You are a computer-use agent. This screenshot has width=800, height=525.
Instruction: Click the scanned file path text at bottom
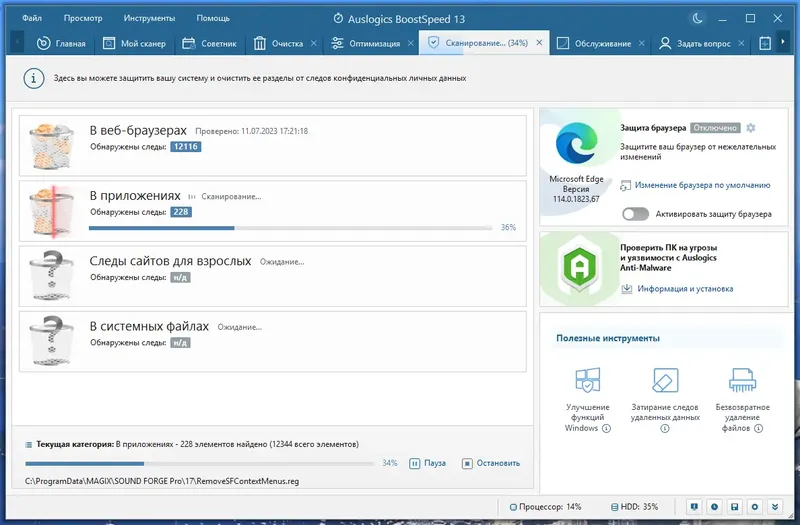[x=162, y=481]
